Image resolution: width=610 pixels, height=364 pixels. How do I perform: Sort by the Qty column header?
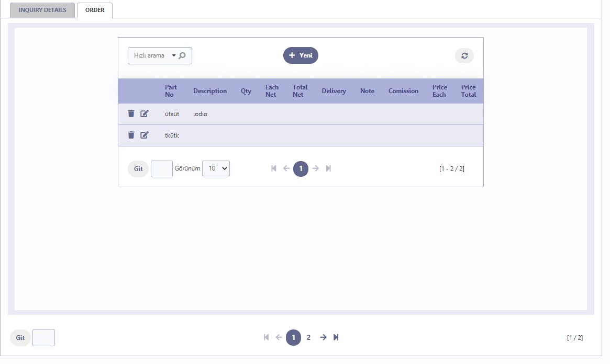click(246, 91)
